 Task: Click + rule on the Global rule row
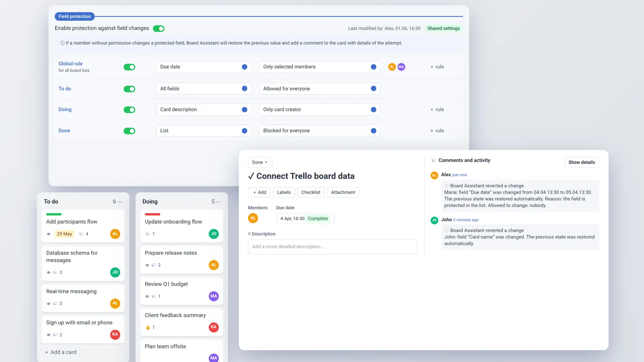[437, 67]
